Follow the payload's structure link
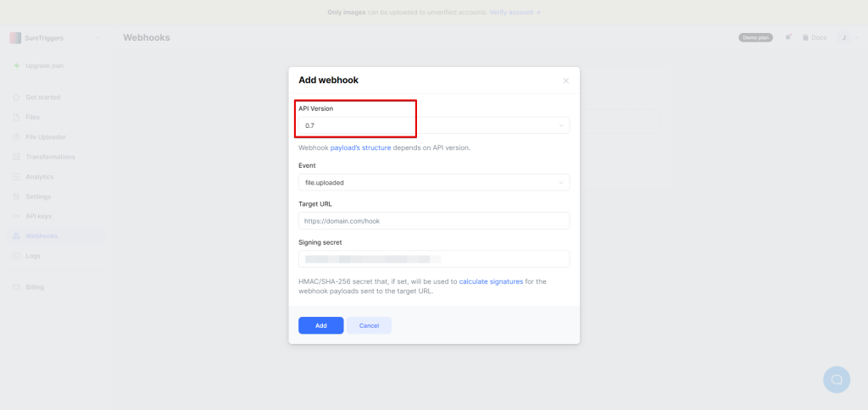Viewport: 868px width, 410px height. tap(360, 147)
